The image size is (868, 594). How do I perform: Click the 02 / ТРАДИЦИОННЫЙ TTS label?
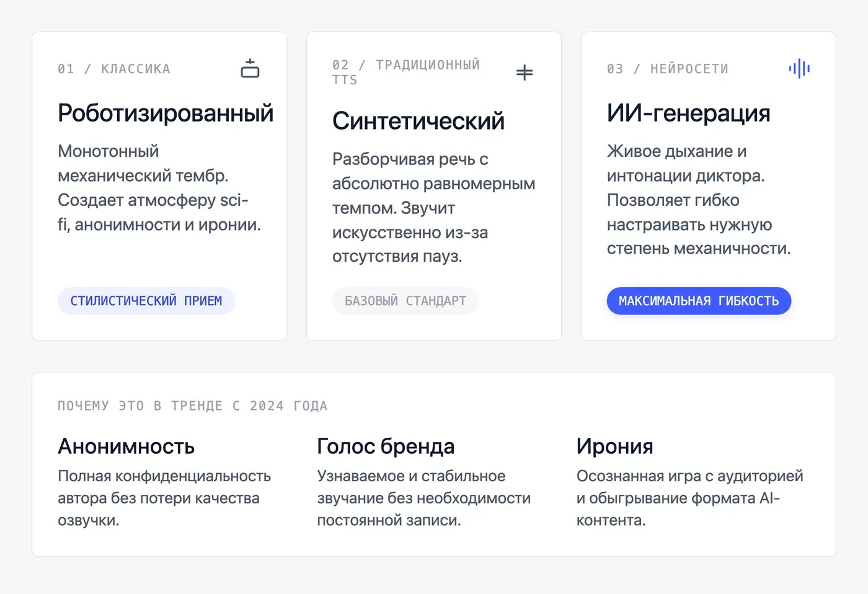pos(406,73)
